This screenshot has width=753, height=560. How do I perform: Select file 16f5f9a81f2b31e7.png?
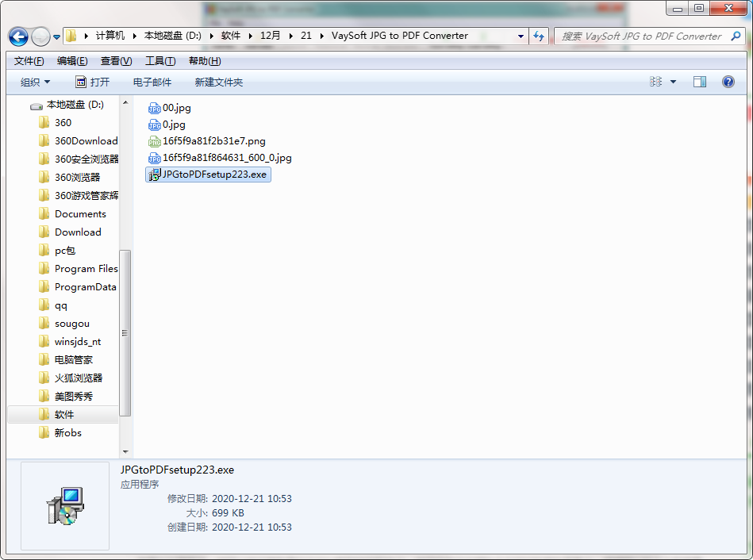(206, 141)
